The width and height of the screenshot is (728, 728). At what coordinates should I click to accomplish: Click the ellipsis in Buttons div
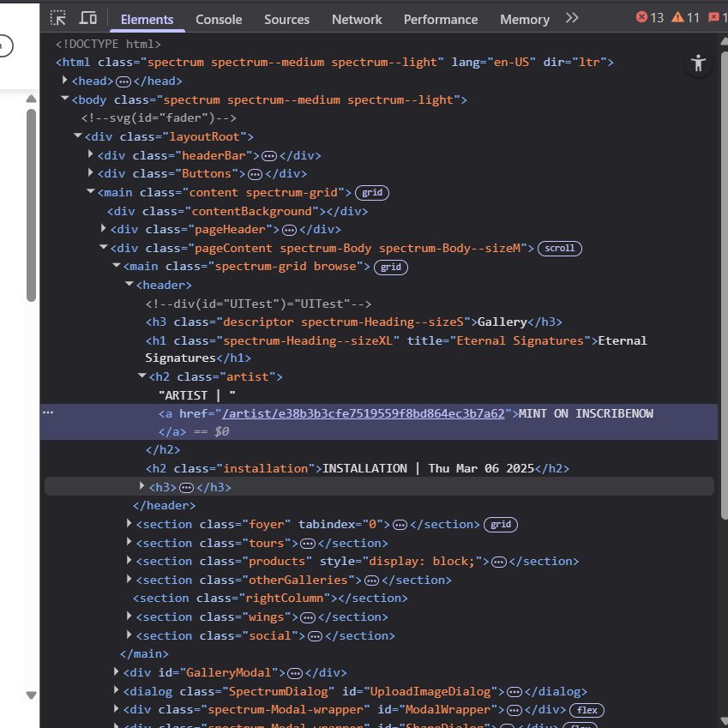tap(255, 175)
